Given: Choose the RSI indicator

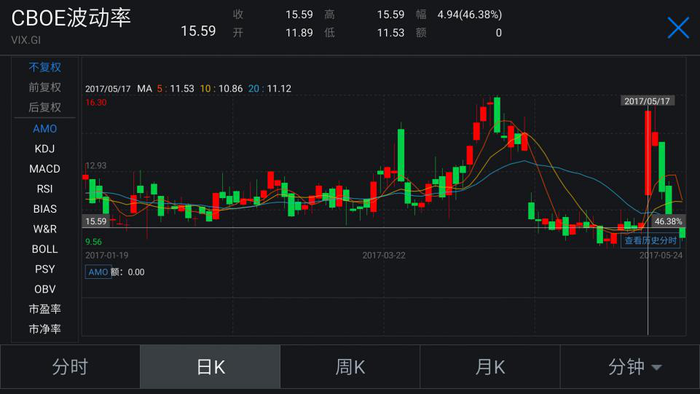Looking at the screenshot, I should tap(45, 189).
